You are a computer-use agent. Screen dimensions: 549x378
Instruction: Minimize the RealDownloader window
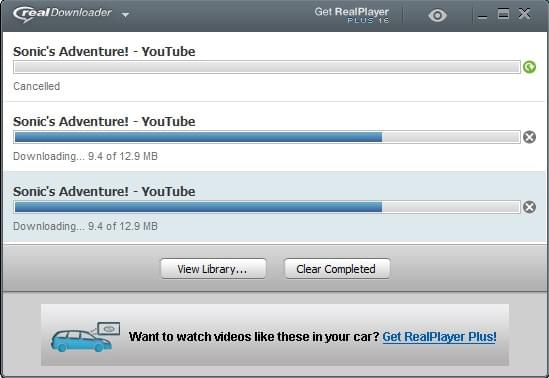tap(482, 16)
